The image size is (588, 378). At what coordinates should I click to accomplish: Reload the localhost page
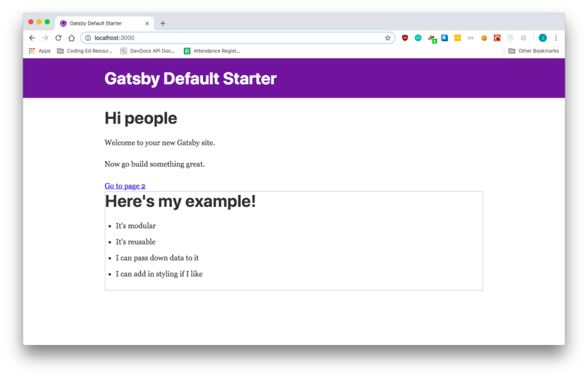pos(58,38)
